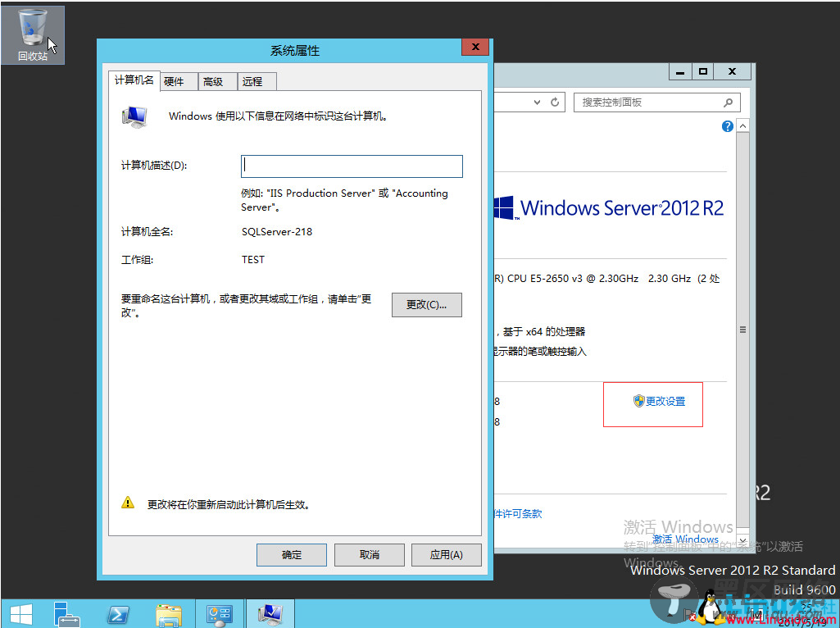Open the Recycle Bin desktop icon
The width and height of the screenshot is (840, 628).
(x=33, y=35)
